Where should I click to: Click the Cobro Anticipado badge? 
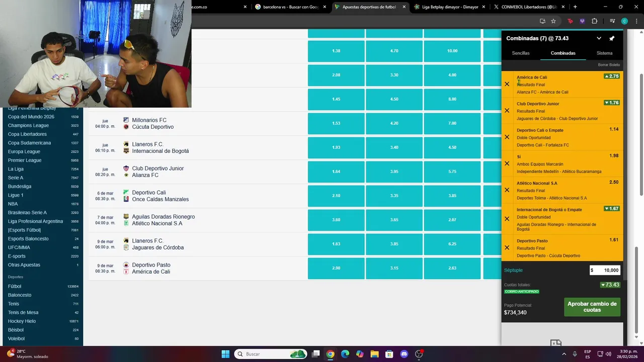pyautogui.click(x=521, y=292)
